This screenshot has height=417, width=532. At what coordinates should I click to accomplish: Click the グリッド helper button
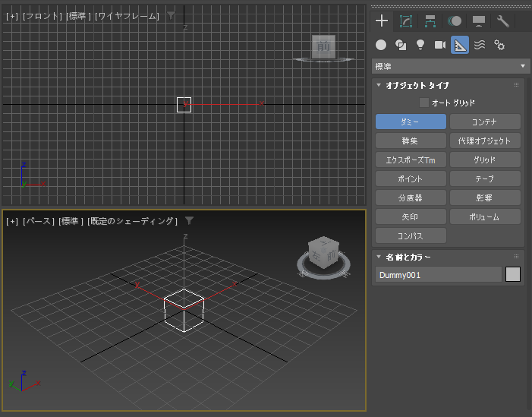(485, 160)
